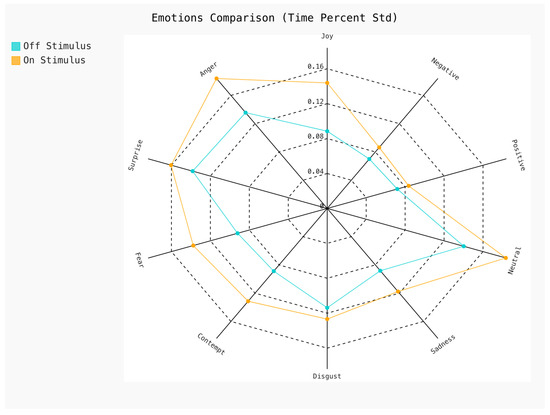Click the orange Fear data point
Viewport: 550px width, 415px height.
click(x=193, y=246)
